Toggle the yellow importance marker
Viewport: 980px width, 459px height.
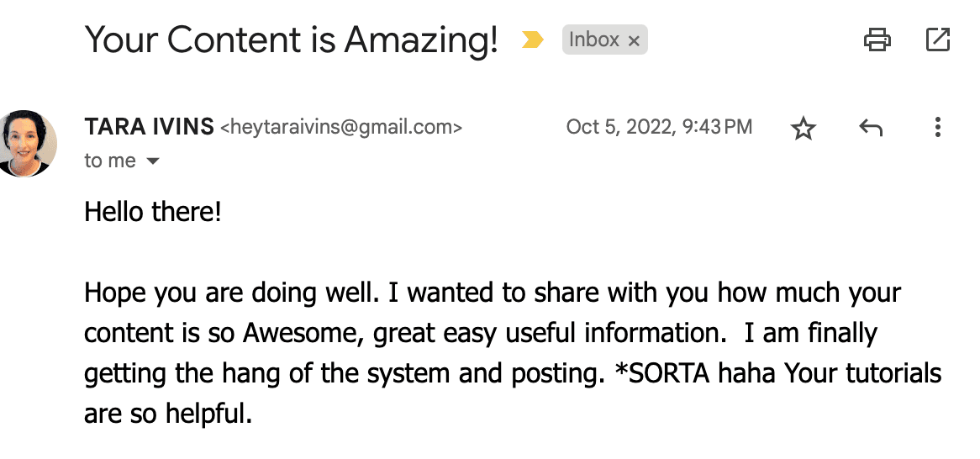click(x=532, y=40)
